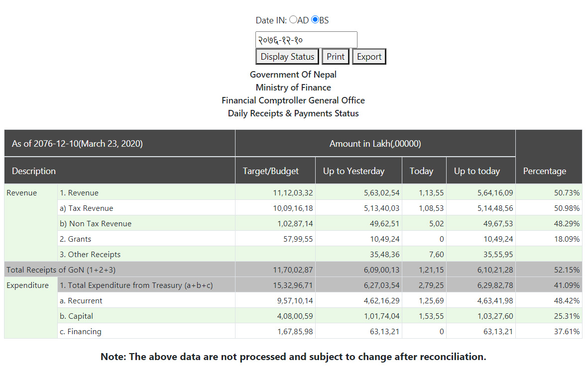The width and height of the screenshot is (588, 369).
Task: Select the BS date radio button
Action: tap(315, 20)
